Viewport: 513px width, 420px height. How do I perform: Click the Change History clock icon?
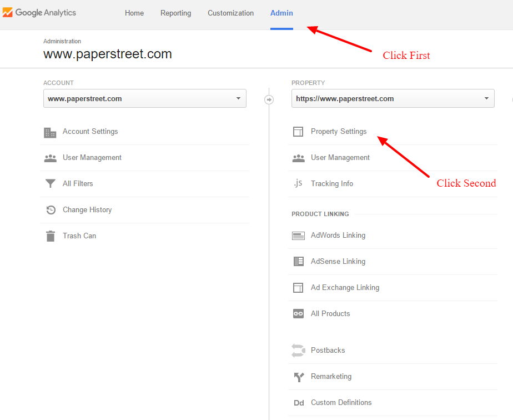(51, 210)
